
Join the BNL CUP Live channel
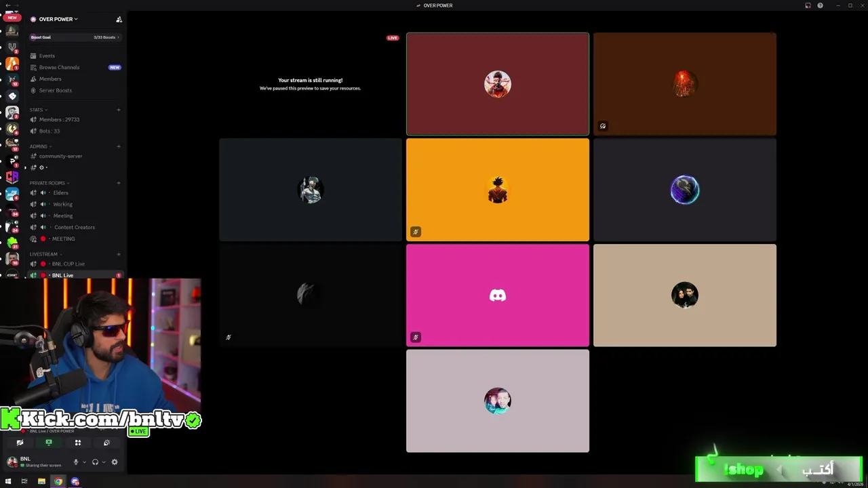[75, 264]
